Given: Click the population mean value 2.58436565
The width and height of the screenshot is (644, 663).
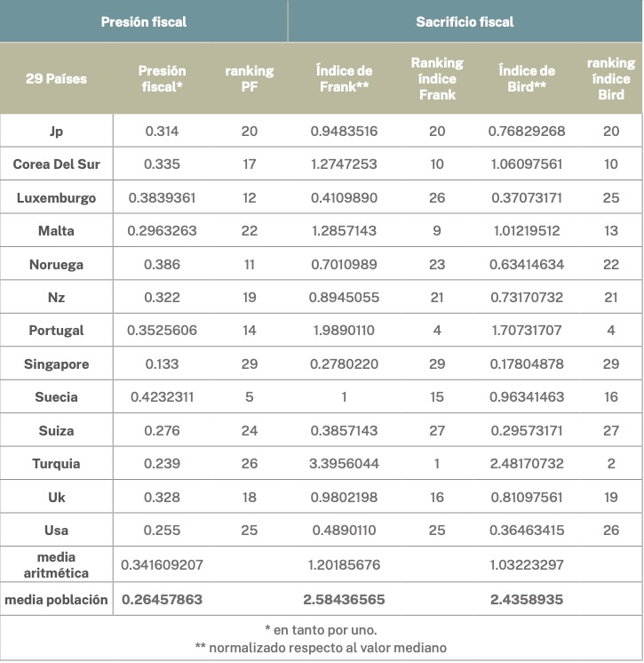Looking at the screenshot, I should coord(344,600).
